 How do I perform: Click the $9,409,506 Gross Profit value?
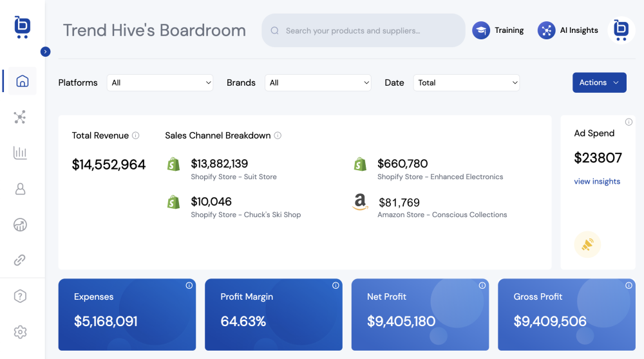click(550, 321)
